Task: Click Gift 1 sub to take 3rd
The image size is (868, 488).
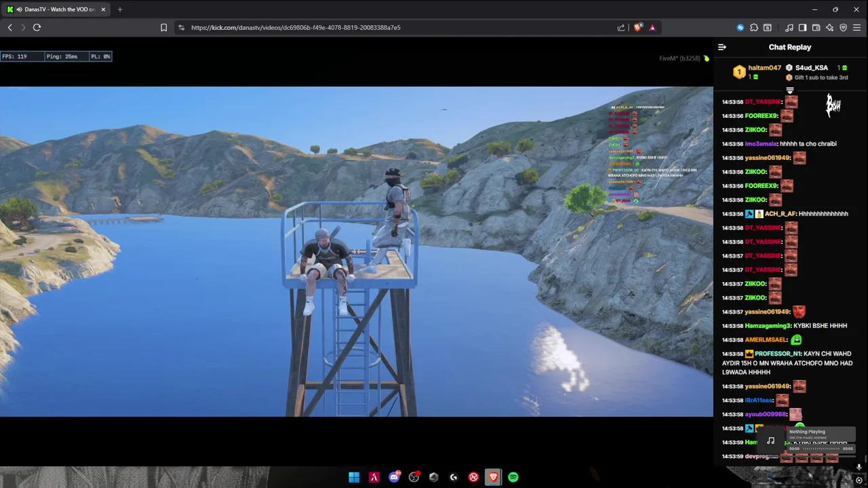Action: [x=821, y=78]
